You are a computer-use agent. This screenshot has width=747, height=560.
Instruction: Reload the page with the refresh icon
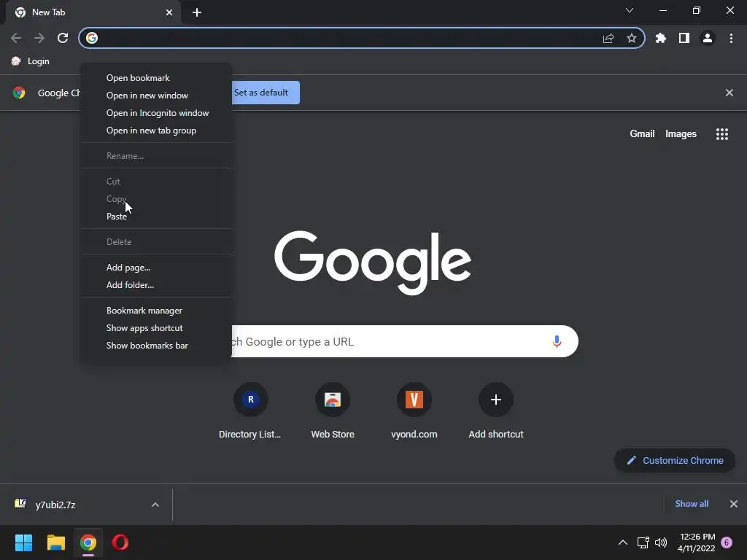(63, 38)
